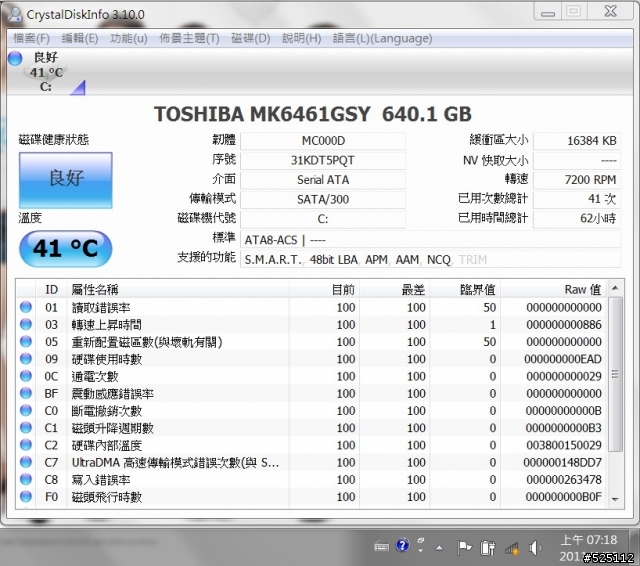Open the 磁碟(D) menu
This screenshot has width=640, height=566.
[251, 38]
